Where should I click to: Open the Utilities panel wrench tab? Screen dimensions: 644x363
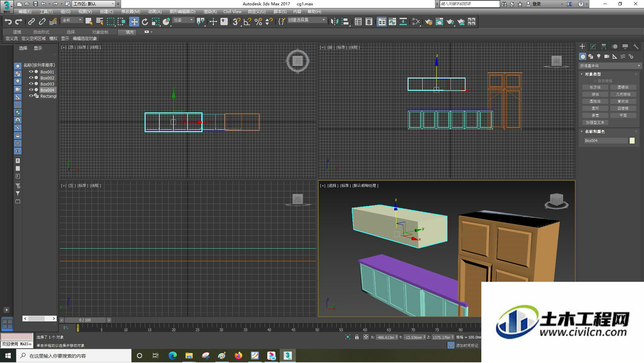coord(636,47)
